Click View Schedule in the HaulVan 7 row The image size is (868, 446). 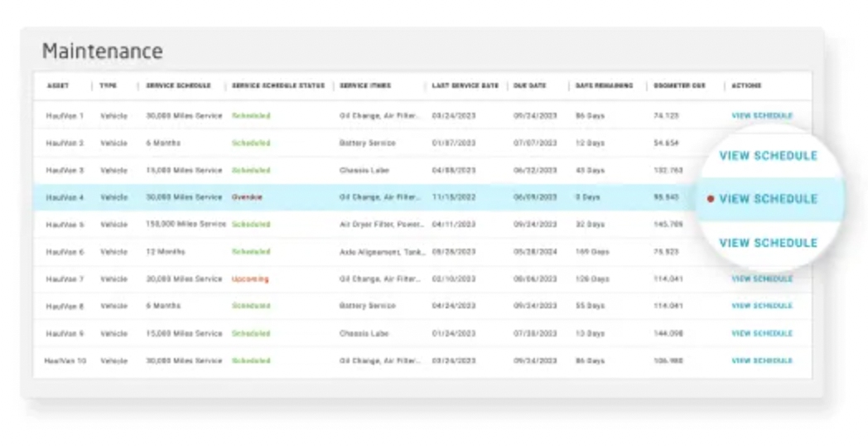click(761, 279)
